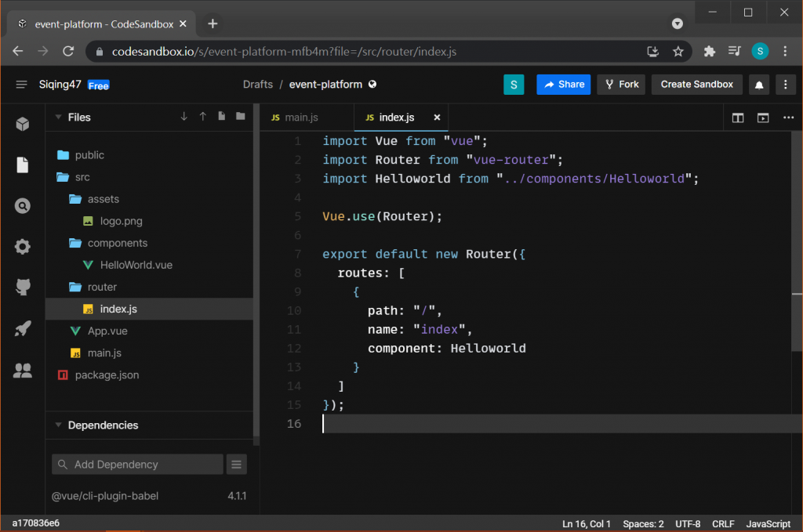Click the download files arrow icon

point(183,117)
